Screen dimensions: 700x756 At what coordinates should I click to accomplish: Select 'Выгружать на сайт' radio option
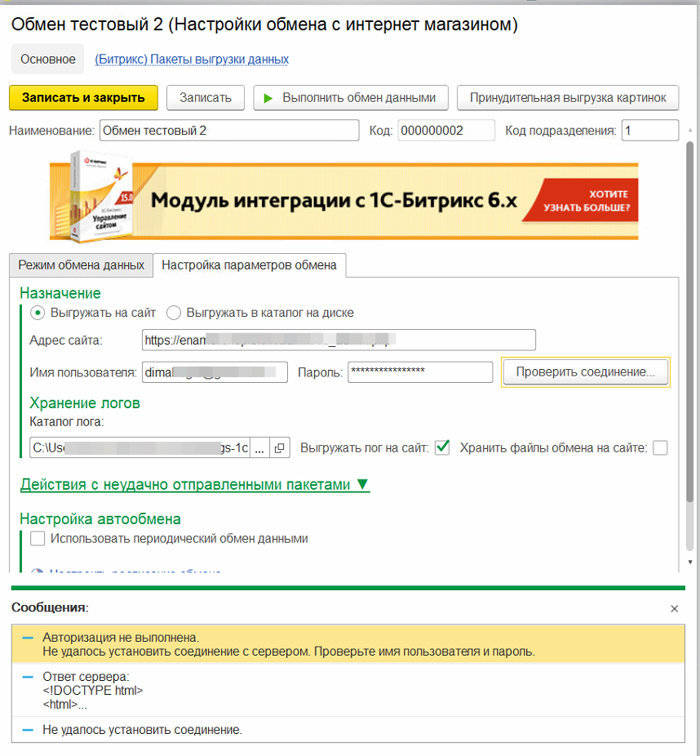point(38,313)
